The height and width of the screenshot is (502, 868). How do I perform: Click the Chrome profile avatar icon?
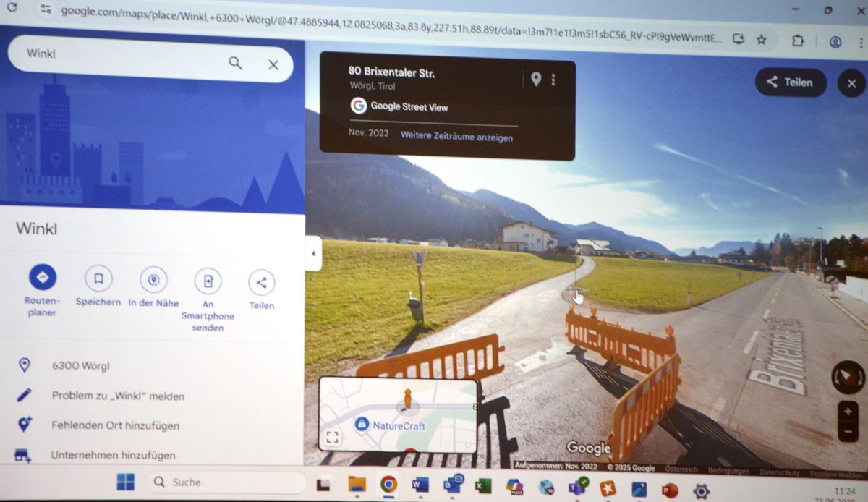835,42
